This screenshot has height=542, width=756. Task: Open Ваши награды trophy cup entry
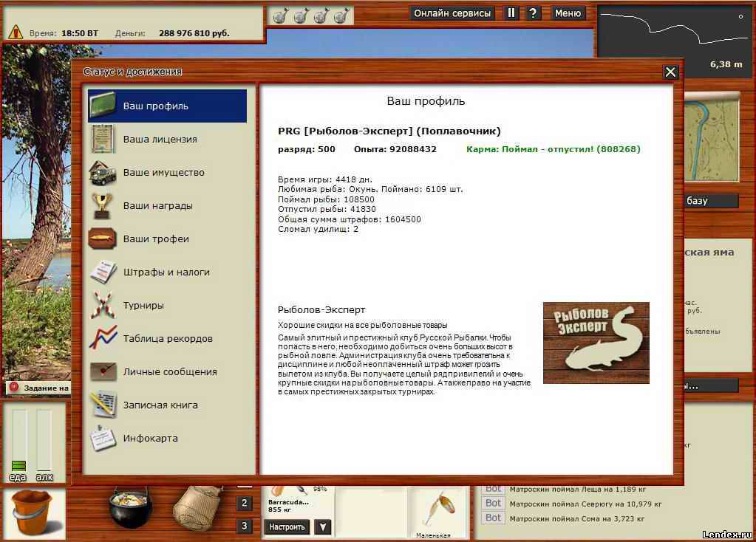point(103,205)
